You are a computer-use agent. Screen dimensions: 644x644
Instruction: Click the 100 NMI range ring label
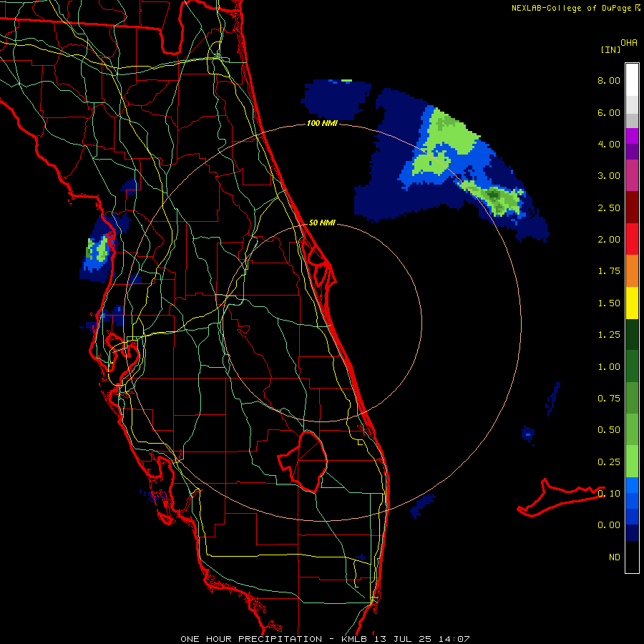pyautogui.click(x=322, y=123)
